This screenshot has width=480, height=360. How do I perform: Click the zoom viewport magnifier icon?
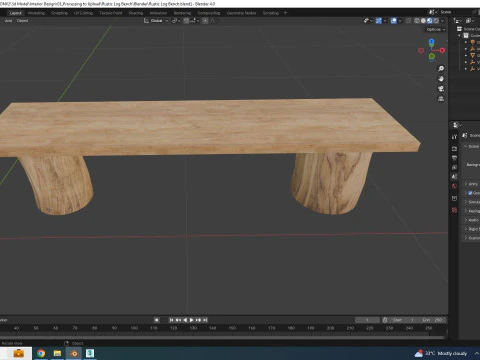(x=441, y=69)
